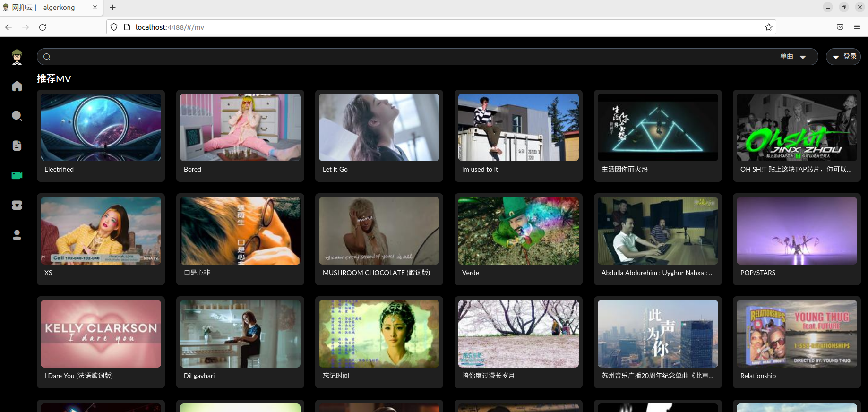Open the user profile sidebar icon
Image resolution: width=868 pixels, height=412 pixels.
(17, 235)
